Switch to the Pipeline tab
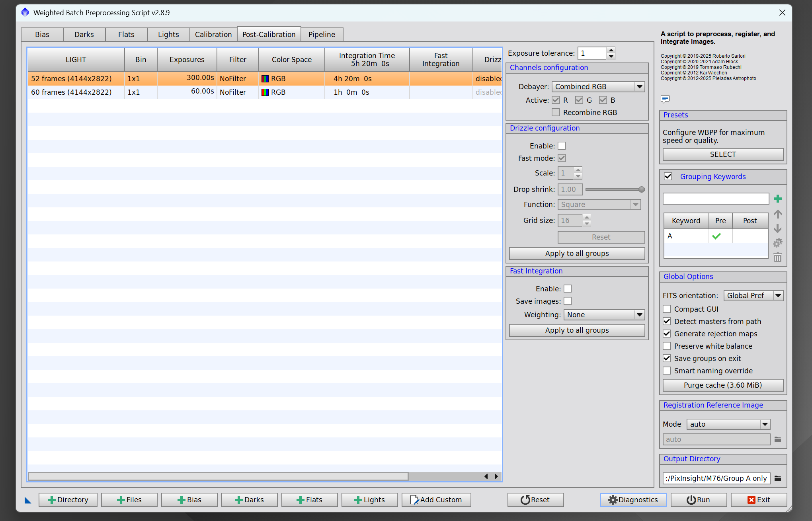 tap(321, 34)
